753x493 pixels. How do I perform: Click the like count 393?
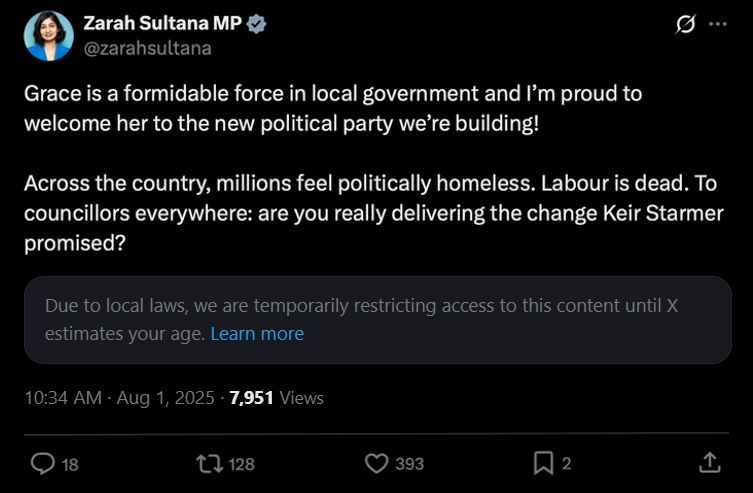pyautogui.click(x=408, y=464)
